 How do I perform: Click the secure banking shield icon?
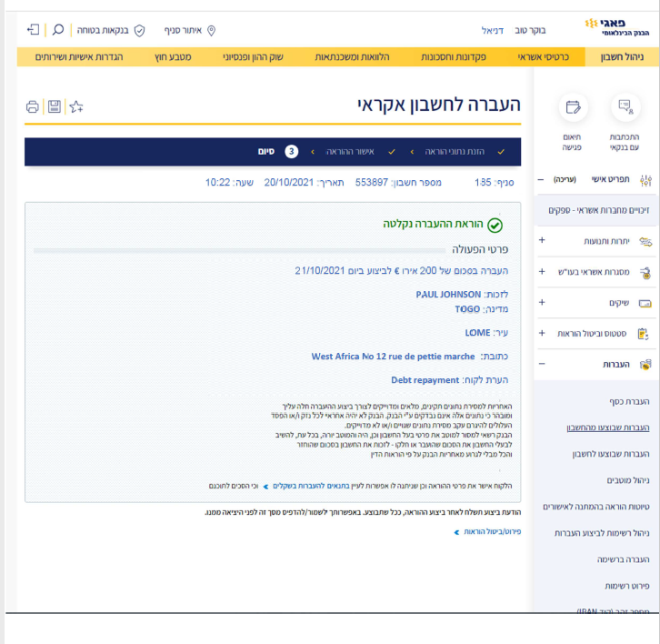tap(139, 31)
